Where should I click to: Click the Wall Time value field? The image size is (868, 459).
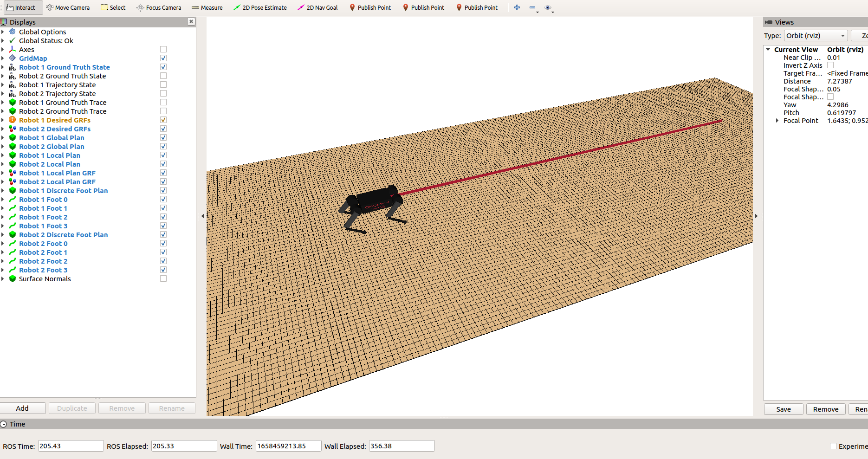(x=288, y=446)
